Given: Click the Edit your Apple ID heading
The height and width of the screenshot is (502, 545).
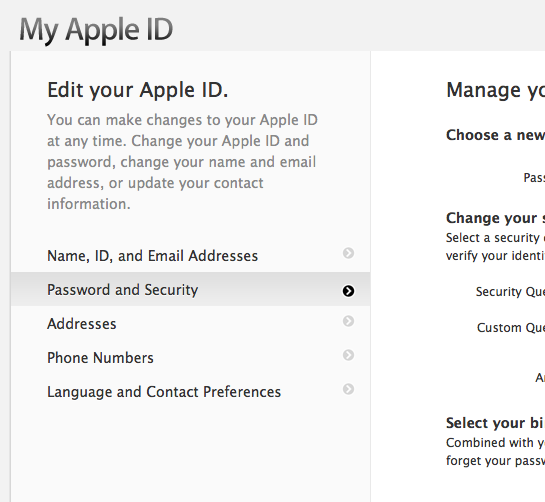Looking at the screenshot, I should click(x=138, y=90).
